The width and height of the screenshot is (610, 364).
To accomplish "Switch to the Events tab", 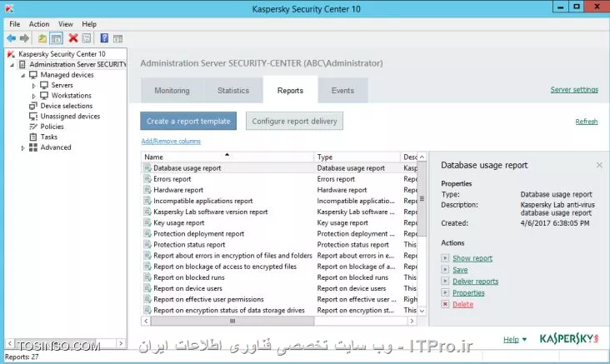I will (x=342, y=90).
